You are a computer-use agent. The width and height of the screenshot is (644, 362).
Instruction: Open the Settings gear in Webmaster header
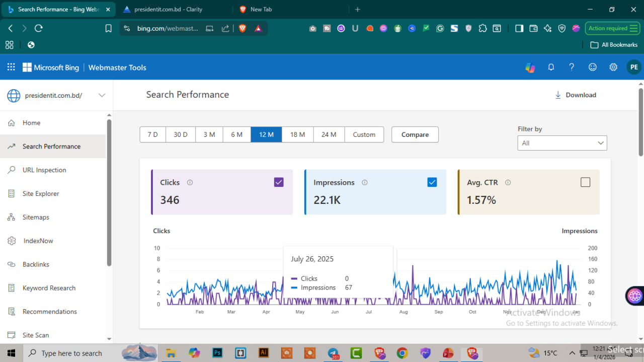pos(613,67)
